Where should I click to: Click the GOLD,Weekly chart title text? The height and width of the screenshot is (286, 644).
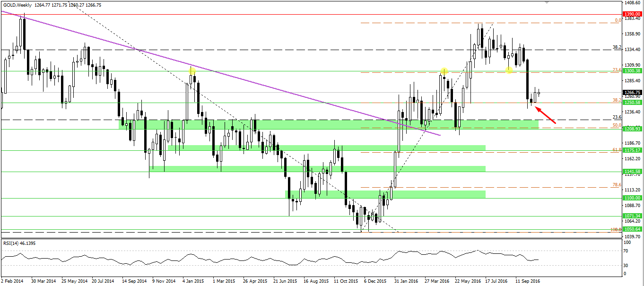(x=17, y=5)
